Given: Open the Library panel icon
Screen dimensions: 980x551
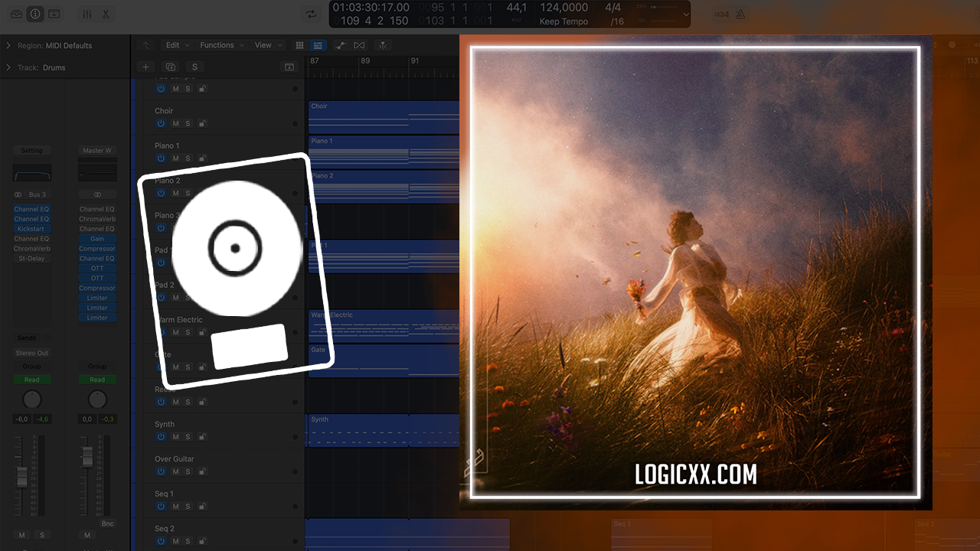Looking at the screenshot, I should point(15,14).
